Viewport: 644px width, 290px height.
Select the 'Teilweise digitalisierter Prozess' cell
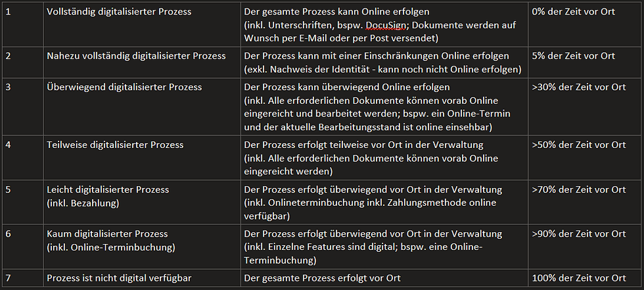tap(115, 145)
